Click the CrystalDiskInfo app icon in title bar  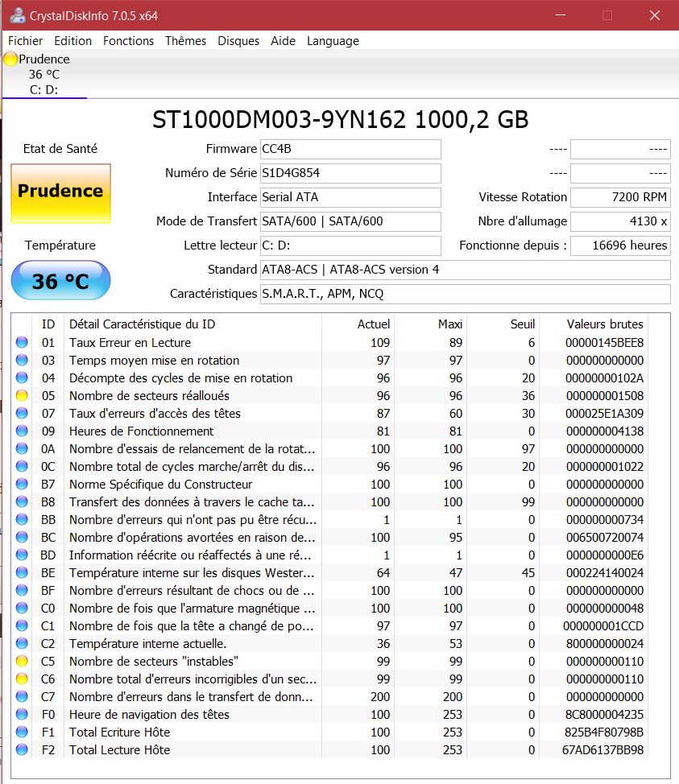[15, 15]
